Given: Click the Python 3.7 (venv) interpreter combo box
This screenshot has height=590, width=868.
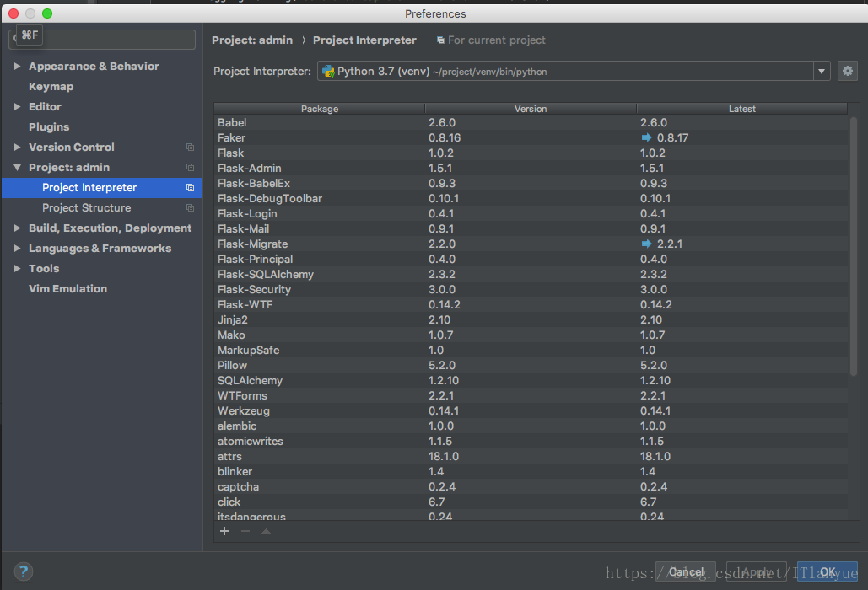Looking at the screenshot, I should [x=574, y=71].
